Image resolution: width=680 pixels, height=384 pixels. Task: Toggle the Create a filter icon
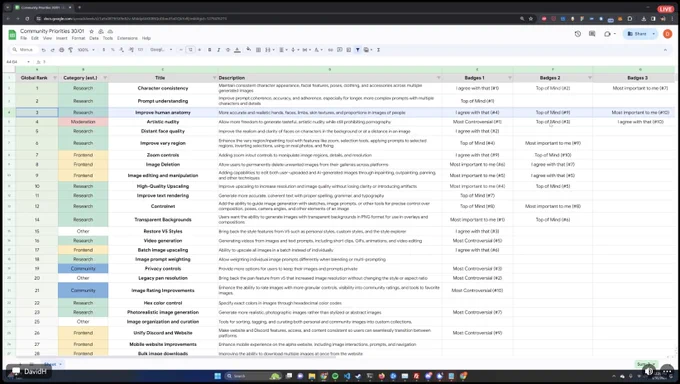click(x=358, y=50)
